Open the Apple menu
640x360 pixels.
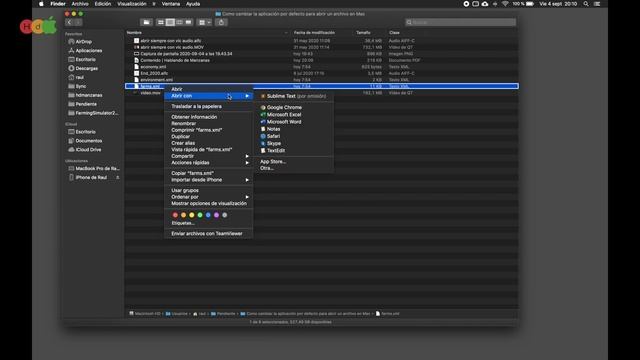tap(41, 4)
